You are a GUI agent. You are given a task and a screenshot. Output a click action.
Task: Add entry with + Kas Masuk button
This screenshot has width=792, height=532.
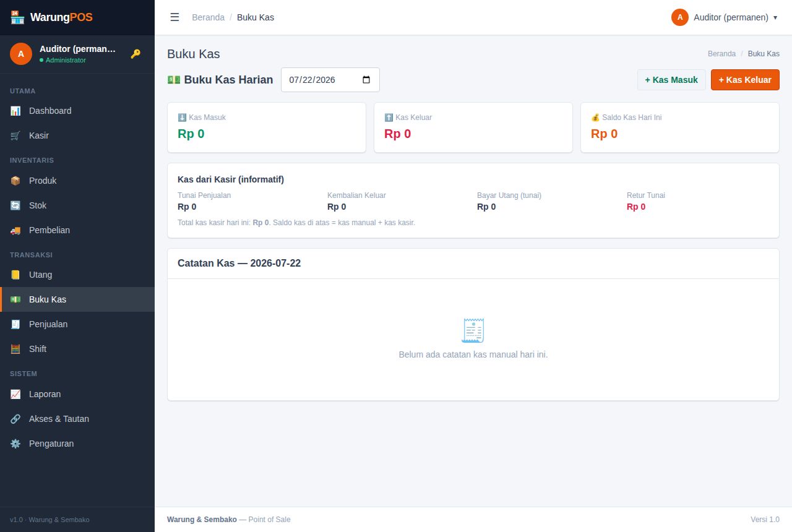click(x=671, y=80)
